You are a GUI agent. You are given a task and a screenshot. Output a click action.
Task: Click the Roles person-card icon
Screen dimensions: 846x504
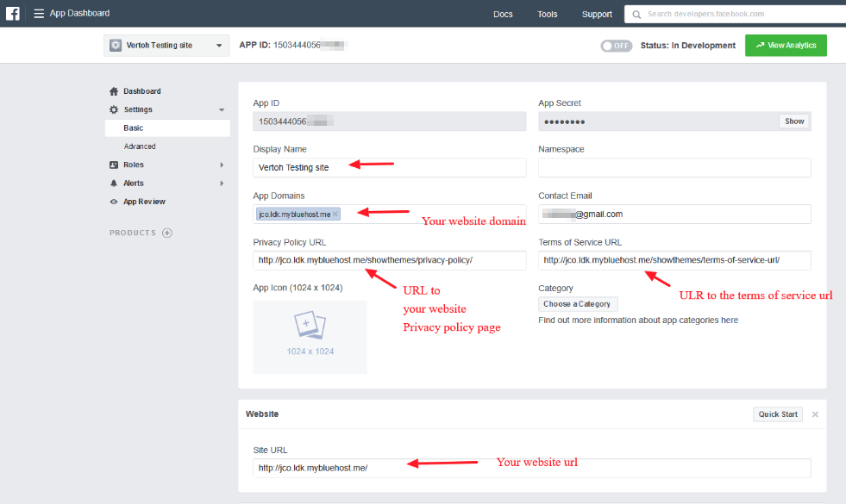click(113, 165)
